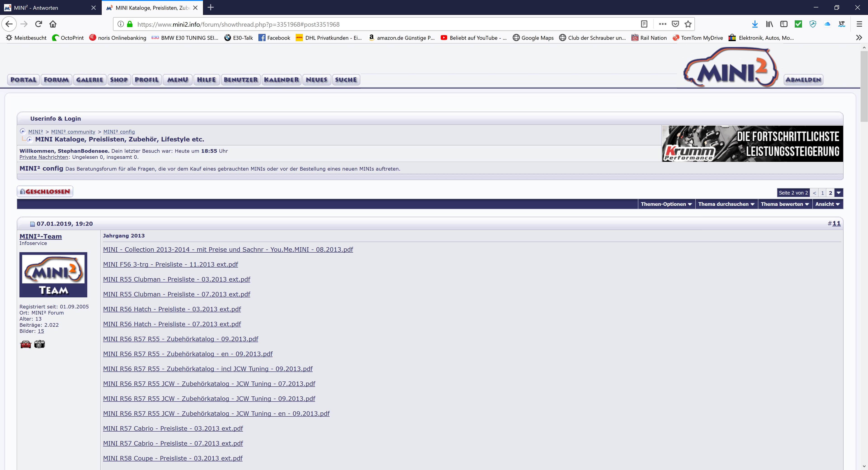Bookmark this page with the star icon
Viewport: 868px width, 470px height.
(688, 24)
